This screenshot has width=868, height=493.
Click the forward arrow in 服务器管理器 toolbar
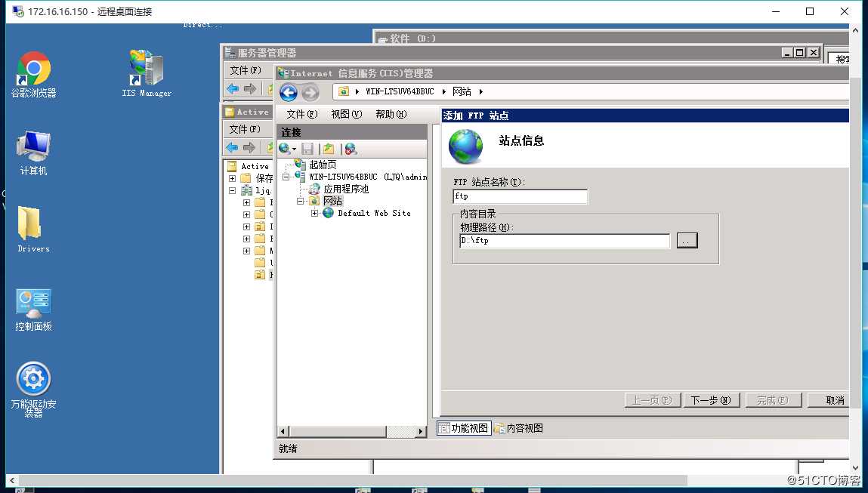pos(250,88)
